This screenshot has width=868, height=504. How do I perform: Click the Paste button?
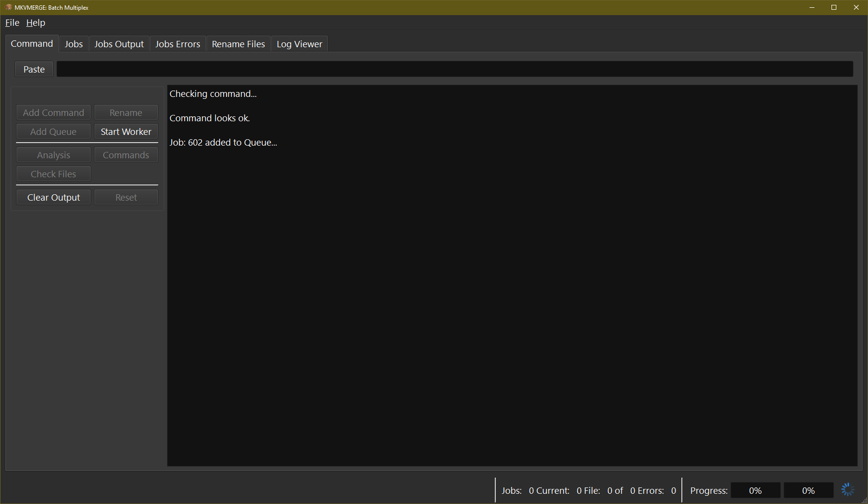[x=34, y=69]
